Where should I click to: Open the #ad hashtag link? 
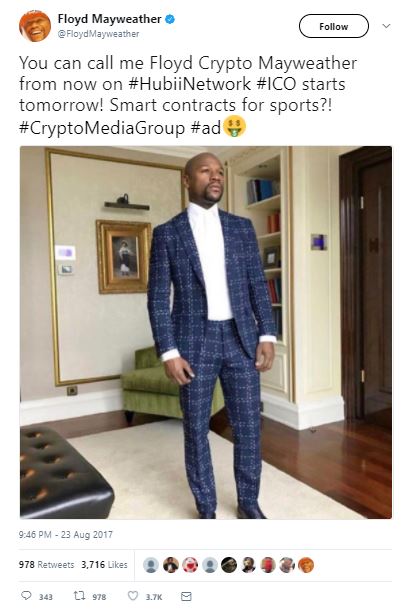click(206, 128)
